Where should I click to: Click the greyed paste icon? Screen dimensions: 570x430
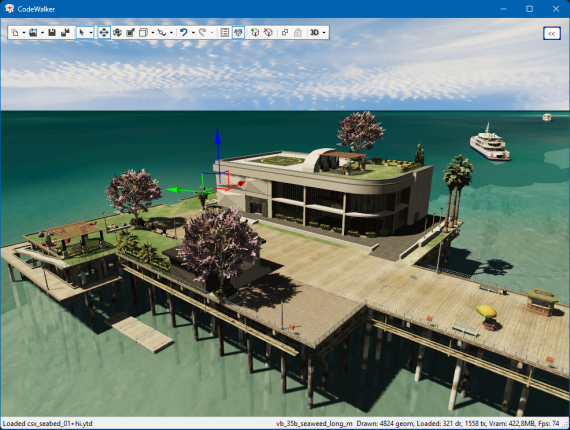tap(298, 33)
